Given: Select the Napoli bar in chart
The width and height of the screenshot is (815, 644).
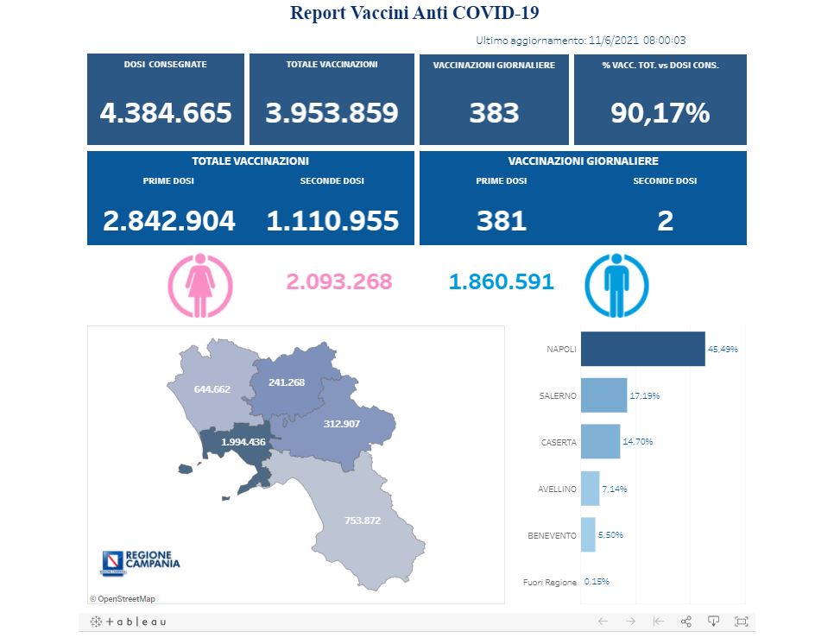Looking at the screenshot, I should tap(642, 349).
